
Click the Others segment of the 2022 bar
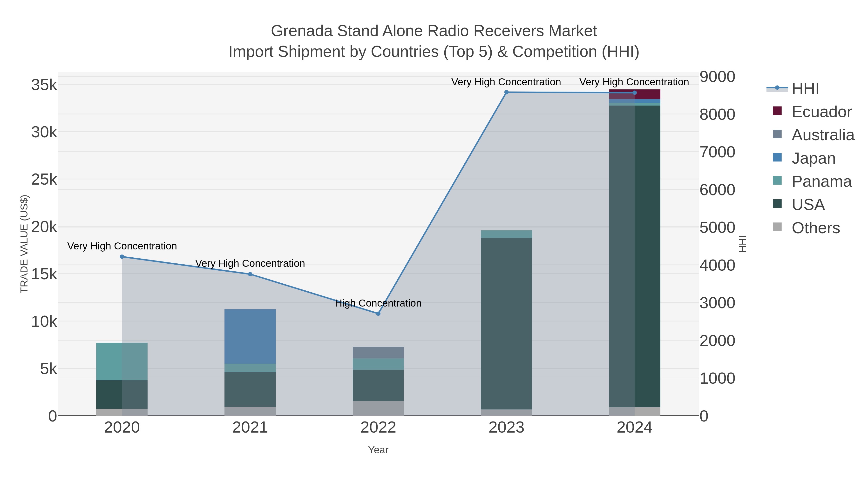378,408
